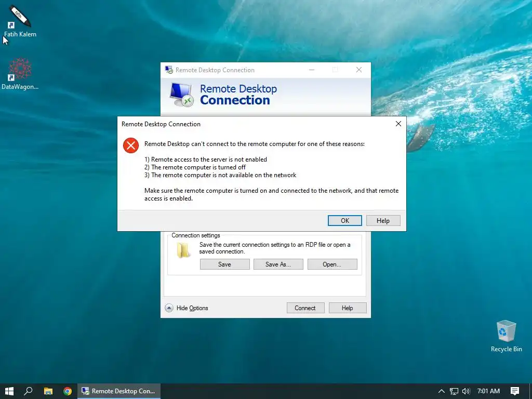Open the Action Center notifications icon
The image size is (532, 399).
point(515,391)
